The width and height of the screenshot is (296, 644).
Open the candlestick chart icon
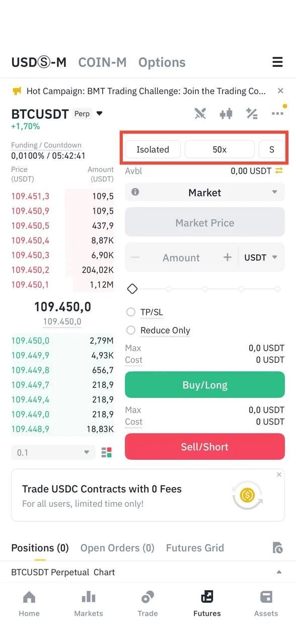point(226,114)
